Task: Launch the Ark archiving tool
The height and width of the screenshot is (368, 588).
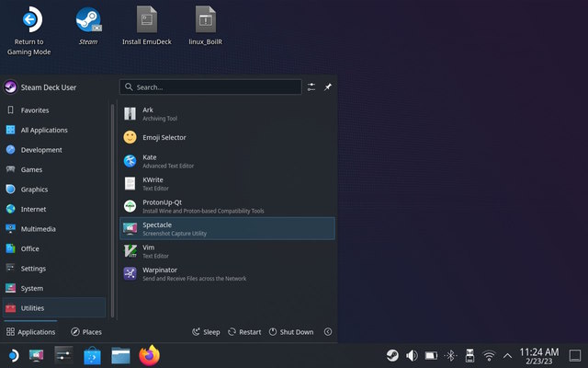Action: (227, 114)
